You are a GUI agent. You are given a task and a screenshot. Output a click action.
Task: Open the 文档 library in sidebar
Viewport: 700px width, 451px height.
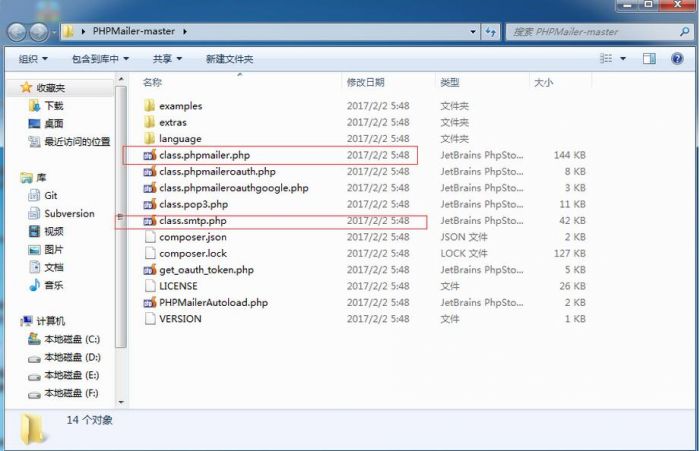pos(46,267)
